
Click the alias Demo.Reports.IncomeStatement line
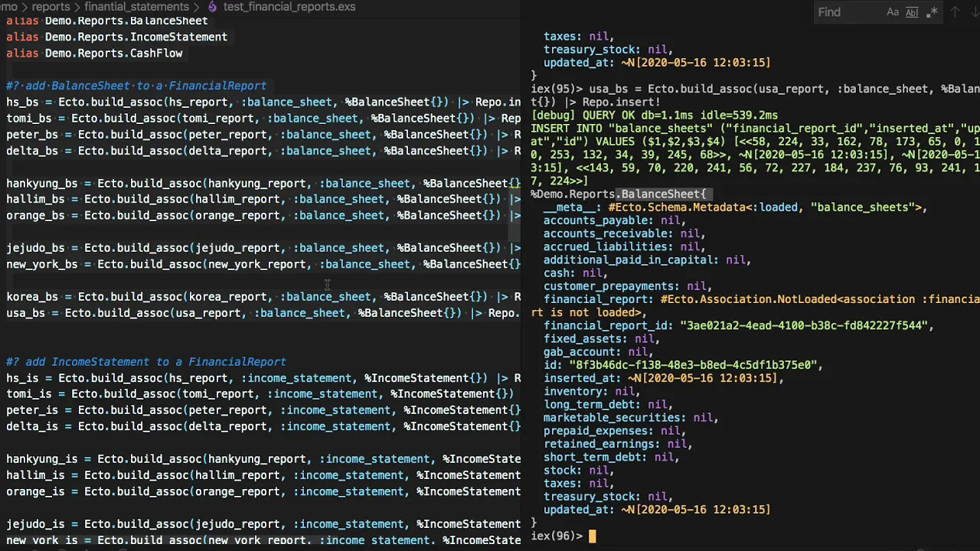pyautogui.click(x=116, y=37)
